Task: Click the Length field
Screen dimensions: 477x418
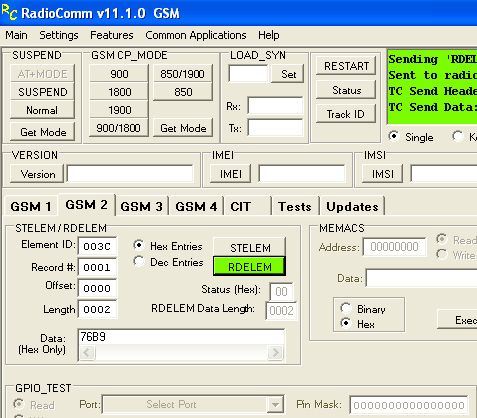Action: coord(97,309)
